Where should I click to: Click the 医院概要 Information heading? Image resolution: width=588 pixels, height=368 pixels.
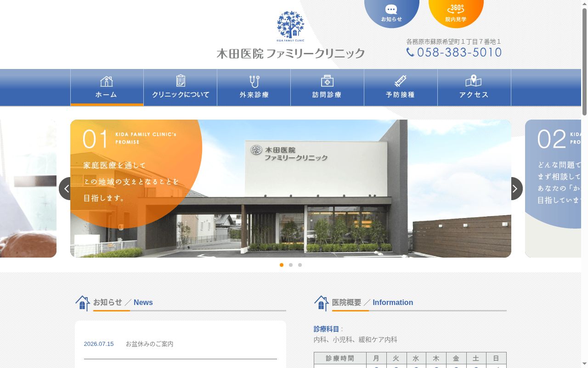(x=373, y=302)
